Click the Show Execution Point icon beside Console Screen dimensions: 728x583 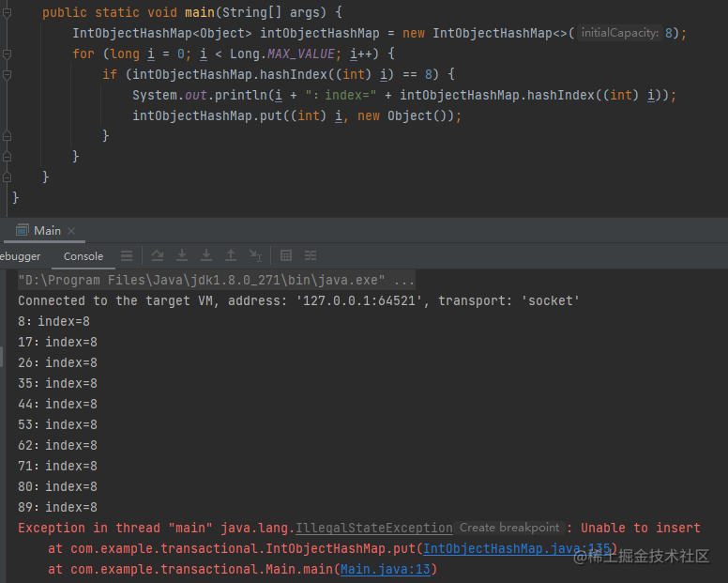click(127, 255)
